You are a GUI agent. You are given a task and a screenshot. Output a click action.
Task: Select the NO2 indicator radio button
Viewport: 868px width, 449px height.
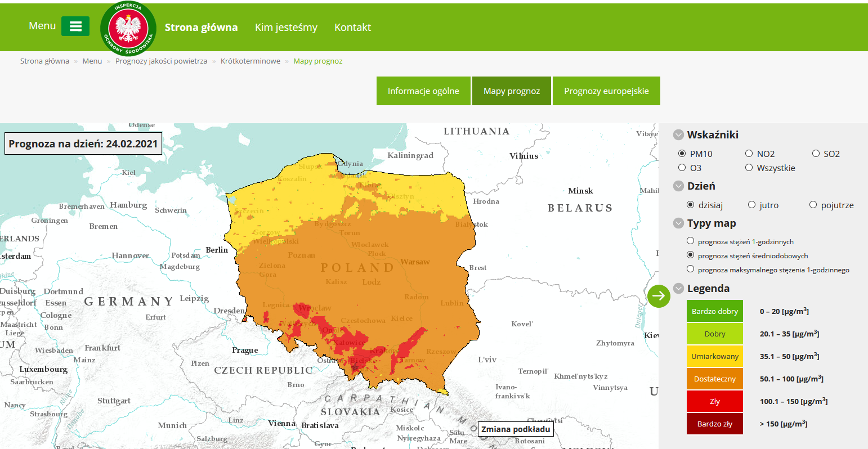749,154
